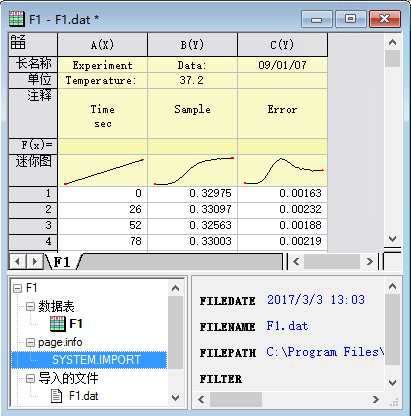This screenshot has height=416, width=411.
Task: Click the F1 workbook title bar icon
Action: [16, 19]
